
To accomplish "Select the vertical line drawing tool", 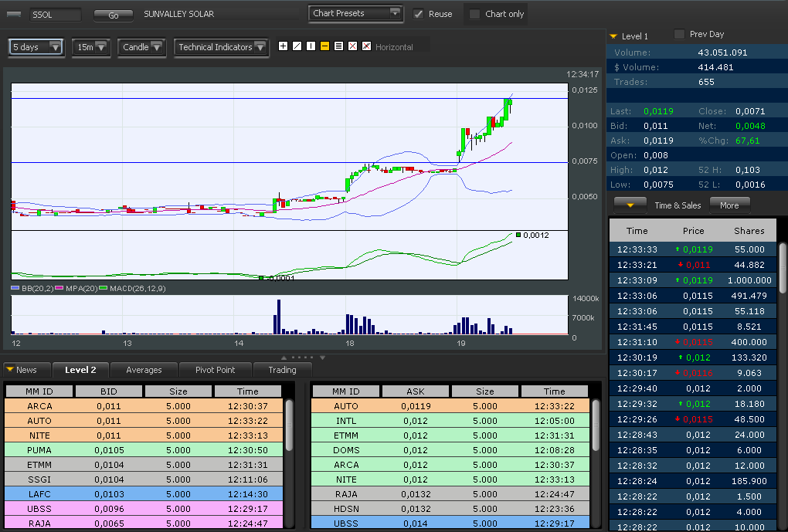I will [311, 46].
